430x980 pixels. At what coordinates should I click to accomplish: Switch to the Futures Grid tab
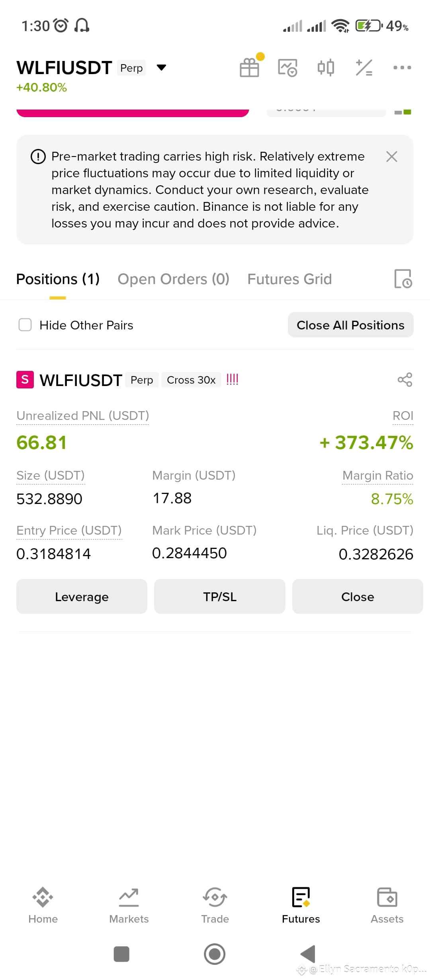click(289, 279)
